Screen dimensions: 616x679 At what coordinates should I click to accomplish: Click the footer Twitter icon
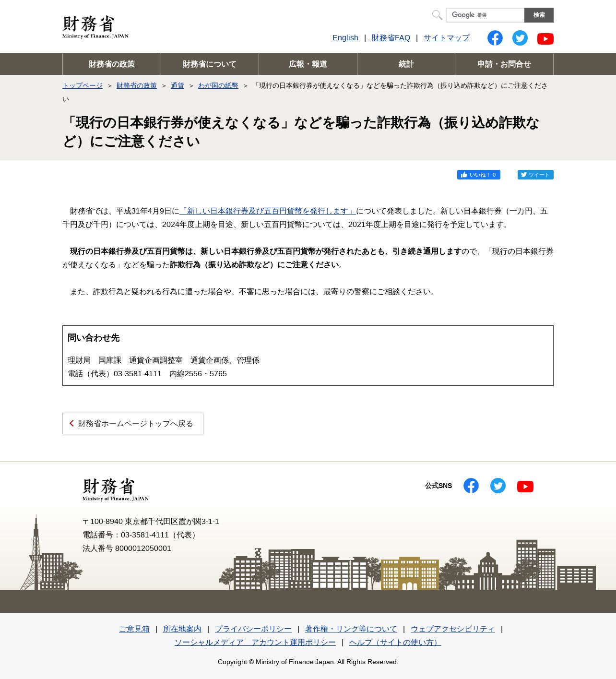[x=498, y=486]
